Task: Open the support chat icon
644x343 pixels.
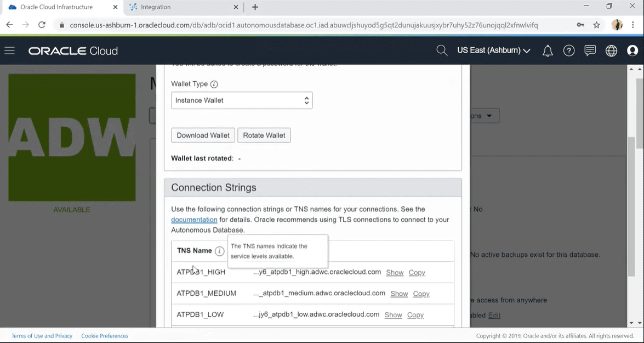Action: click(x=590, y=50)
